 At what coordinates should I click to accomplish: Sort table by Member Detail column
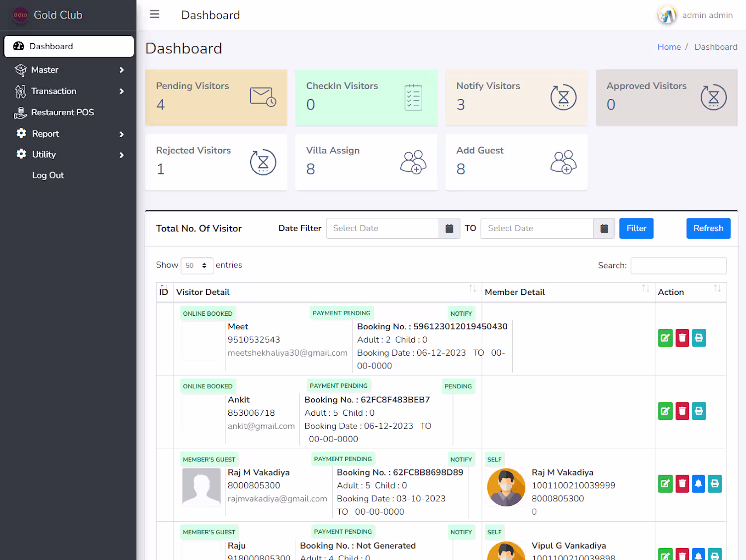click(568, 292)
